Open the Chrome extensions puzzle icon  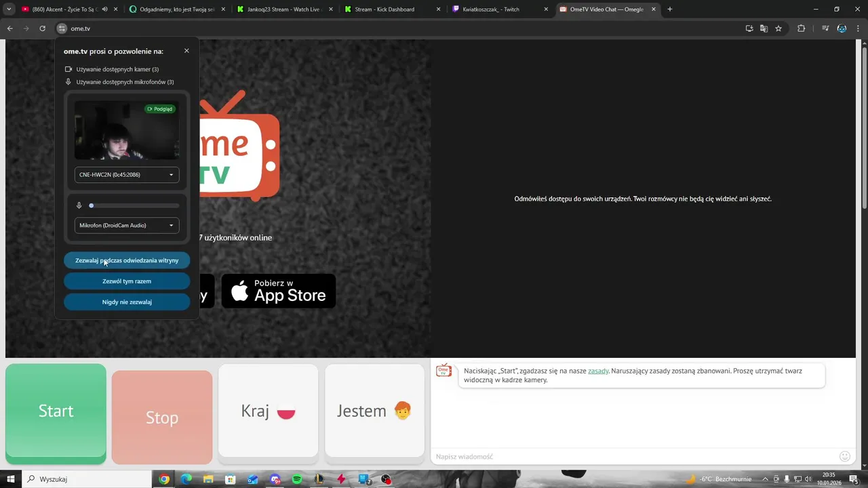[x=801, y=28]
